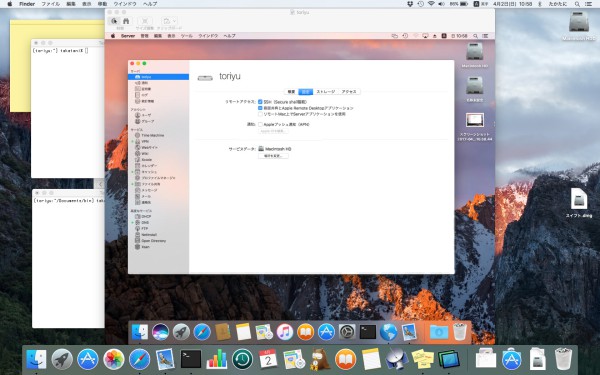Enable Apple push notifications (APN) checkbox
The height and width of the screenshot is (375, 600).
click(260, 124)
